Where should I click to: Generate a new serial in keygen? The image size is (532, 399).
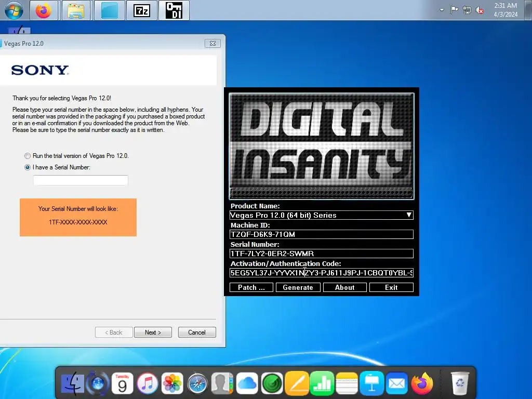[298, 287]
